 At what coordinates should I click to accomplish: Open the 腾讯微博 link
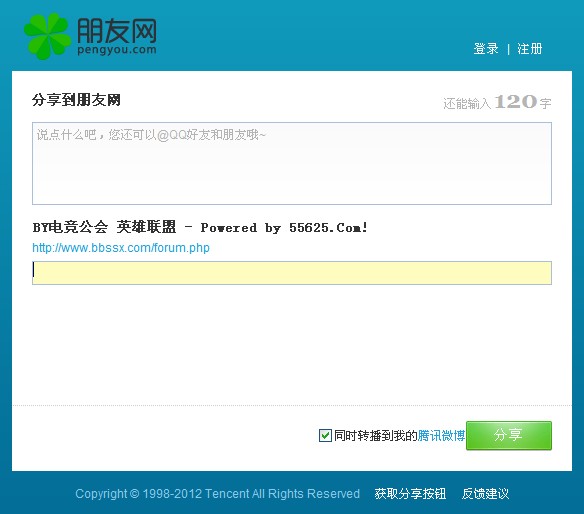441,435
